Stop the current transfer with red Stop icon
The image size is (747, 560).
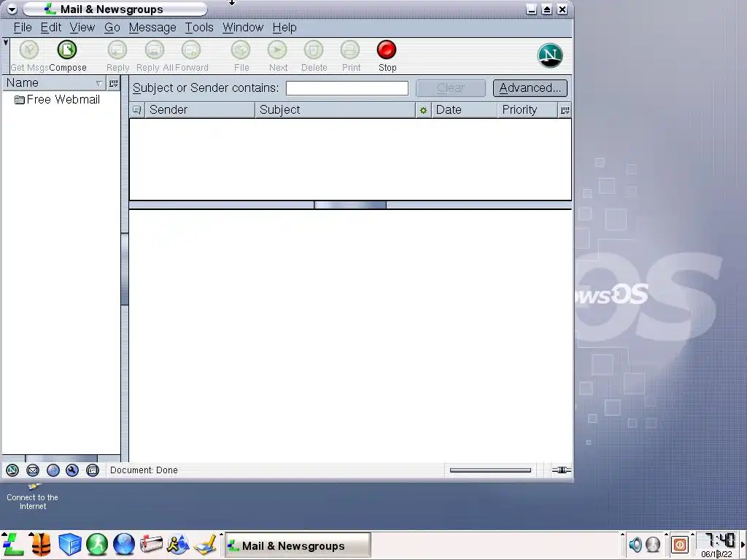[387, 50]
